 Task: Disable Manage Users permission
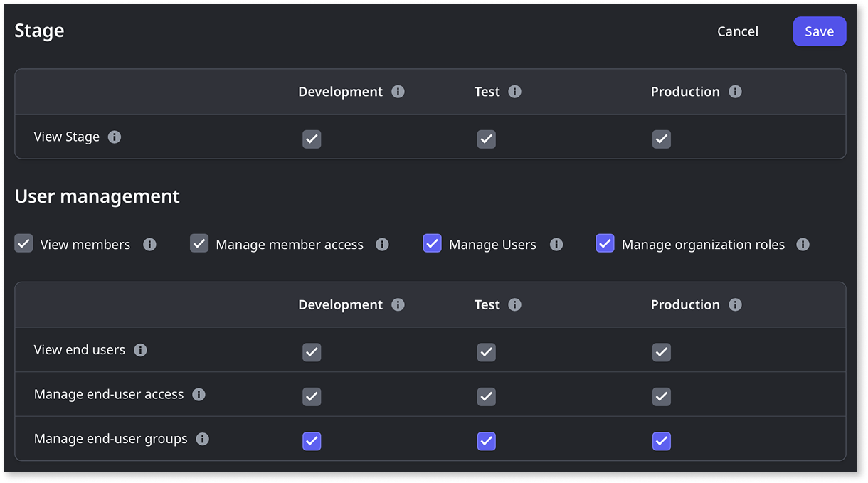432,243
